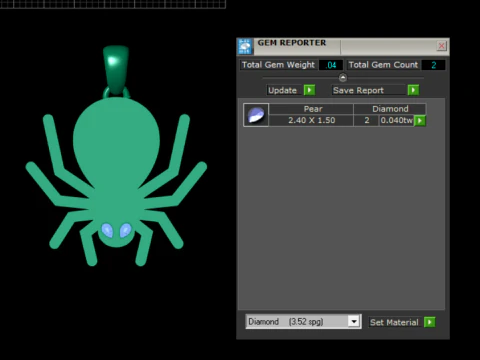Screen dimensions: 480x360
Task: Click the Total Gem Weight label
Action: click(278, 65)
